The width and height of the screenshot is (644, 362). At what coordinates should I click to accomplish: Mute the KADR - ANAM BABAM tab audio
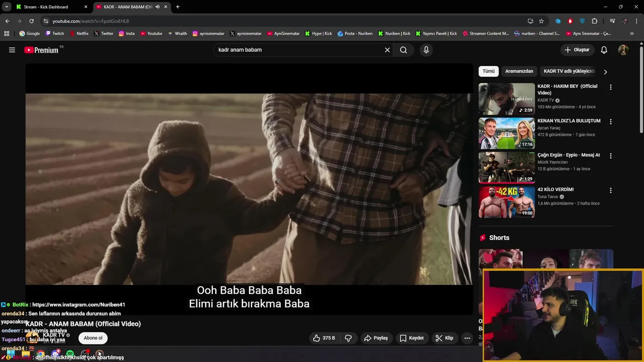click(x=157, y=7)
